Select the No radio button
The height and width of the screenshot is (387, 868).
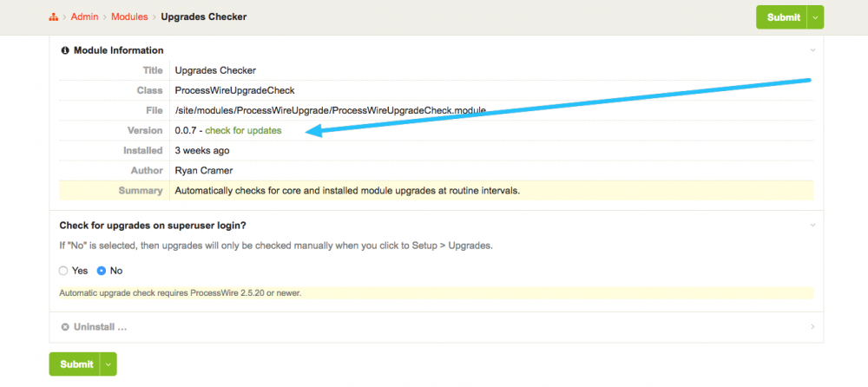[102, 271]
